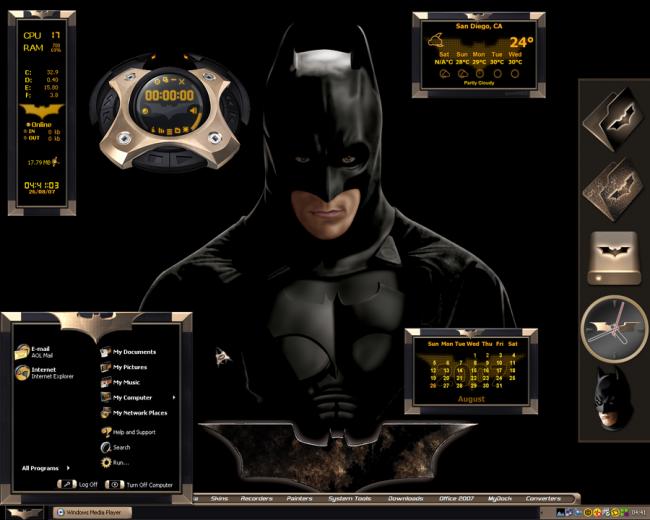Click the Turn Off Computer button
Image resolution: width=650 pixels, height=520 pixels.
point(139,484)
